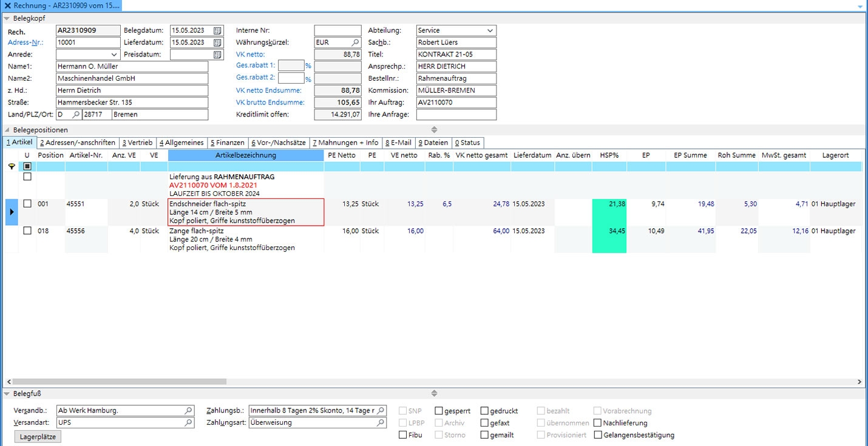
Task: Click into the Interne Nr field
Action: (x=337, y=30)
